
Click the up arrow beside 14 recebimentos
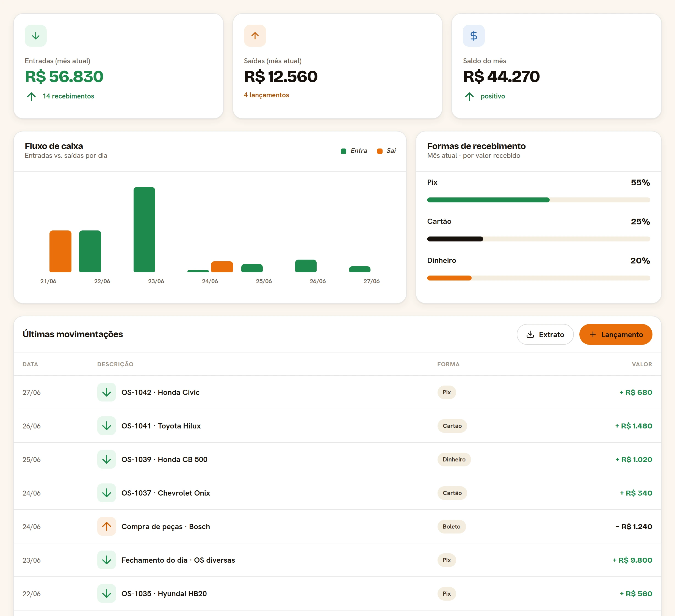point(31,97)
